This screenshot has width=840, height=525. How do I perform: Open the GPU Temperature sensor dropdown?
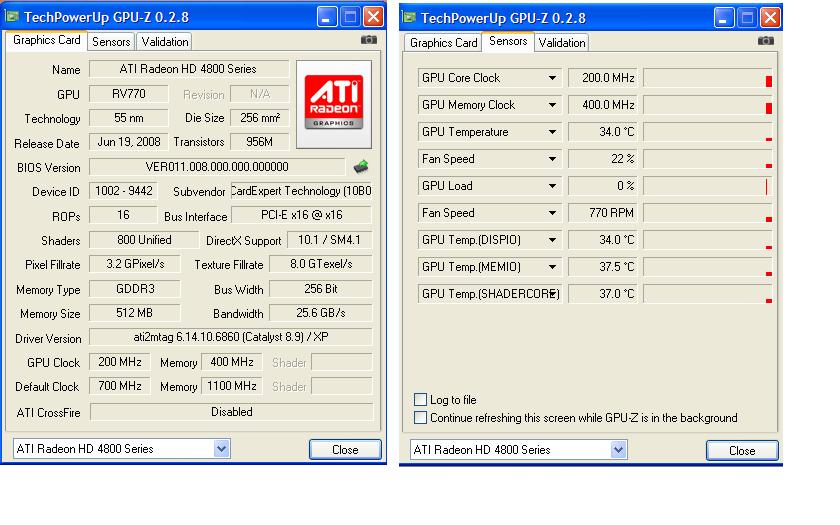point(552,132)
